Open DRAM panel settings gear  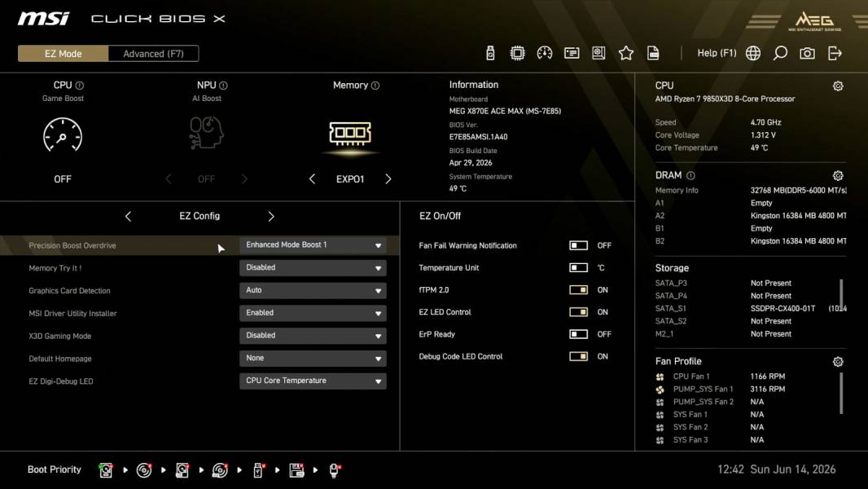(x=838, y=175)
